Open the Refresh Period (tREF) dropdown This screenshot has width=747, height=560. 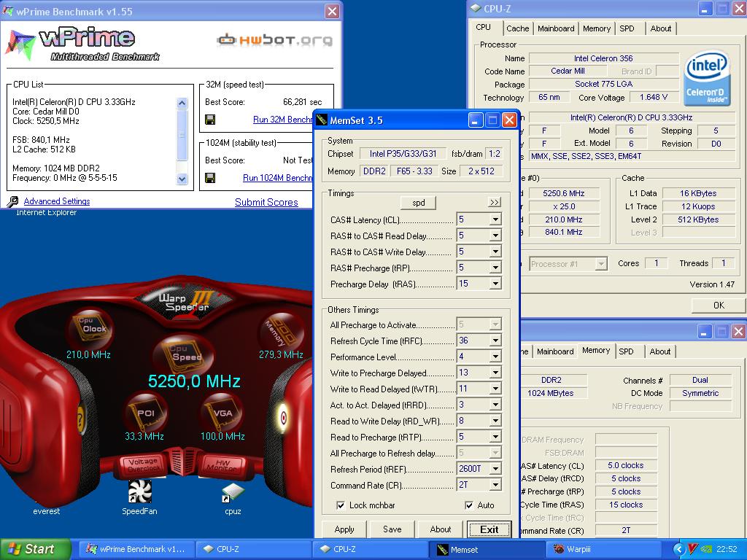(x=495, y=469)
